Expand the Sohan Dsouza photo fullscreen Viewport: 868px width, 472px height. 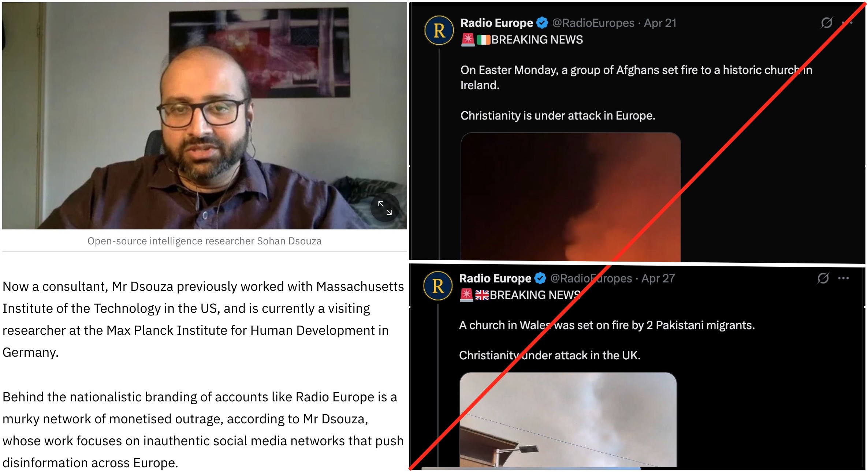(385, 207)
